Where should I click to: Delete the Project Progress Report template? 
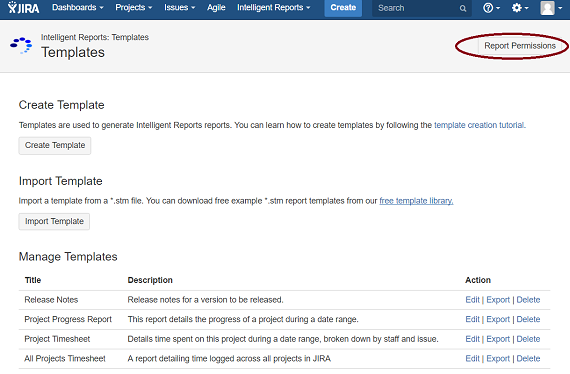tap(528, 319)
